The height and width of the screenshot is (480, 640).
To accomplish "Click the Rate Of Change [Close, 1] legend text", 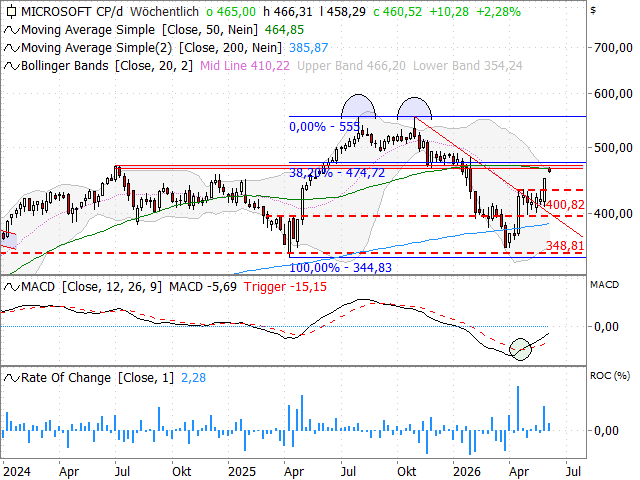I will (97, 378).
